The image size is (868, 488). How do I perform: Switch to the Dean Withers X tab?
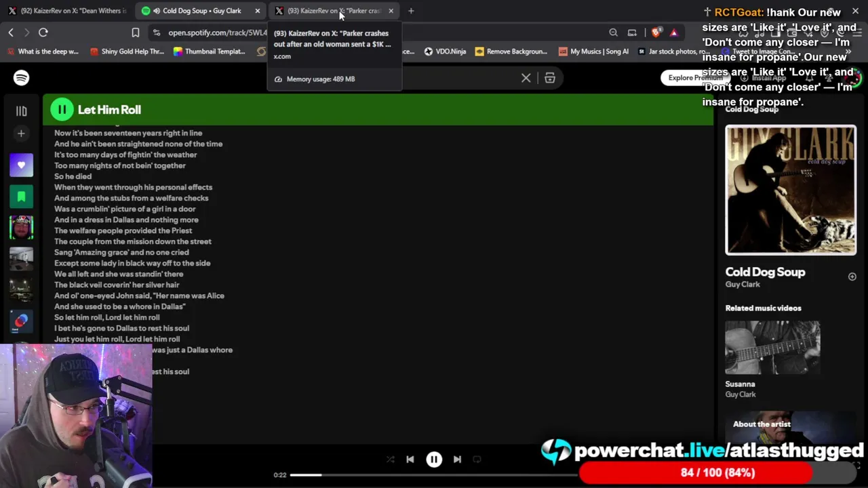[x=66, y=11]
